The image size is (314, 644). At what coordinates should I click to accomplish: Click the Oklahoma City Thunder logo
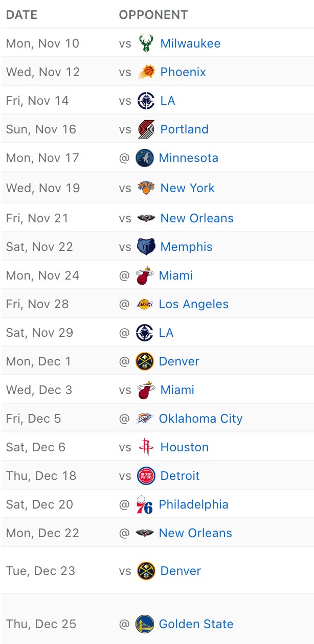tap(145, 419)
